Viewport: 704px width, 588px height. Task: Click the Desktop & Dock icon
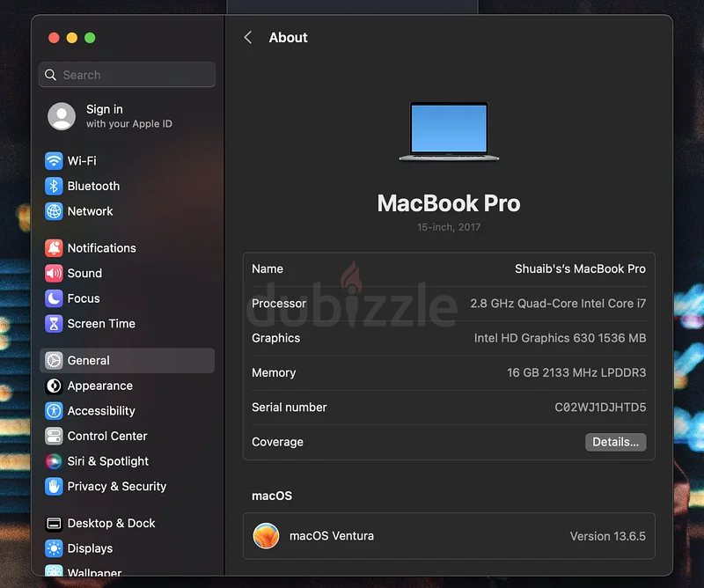coord(54,523)
